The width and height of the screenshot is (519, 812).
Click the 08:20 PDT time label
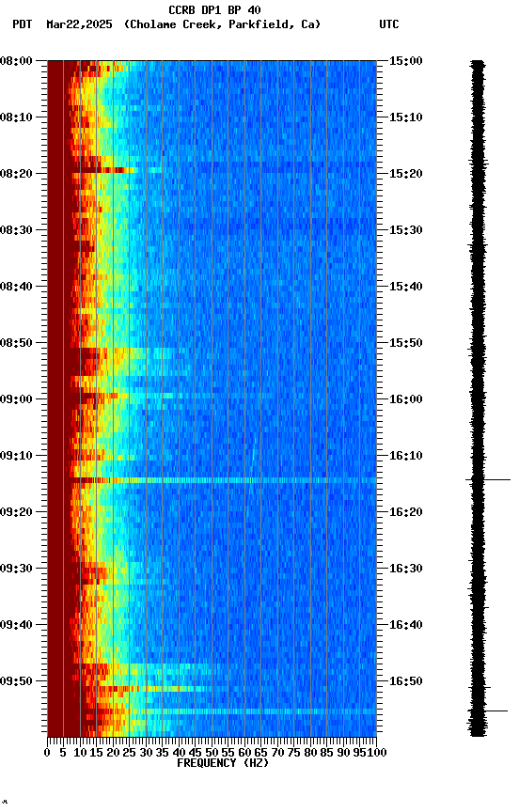pyautogui.click(x=16, y=174)
